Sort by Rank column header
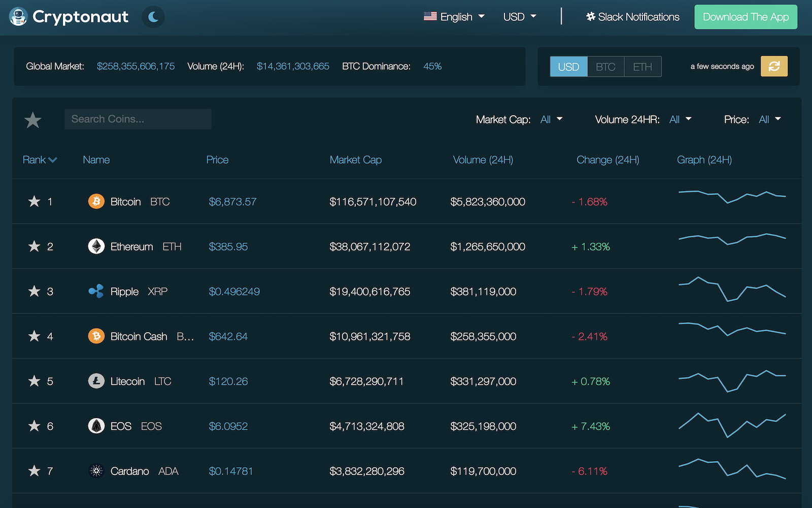812x508 pixels. [40, 160]
